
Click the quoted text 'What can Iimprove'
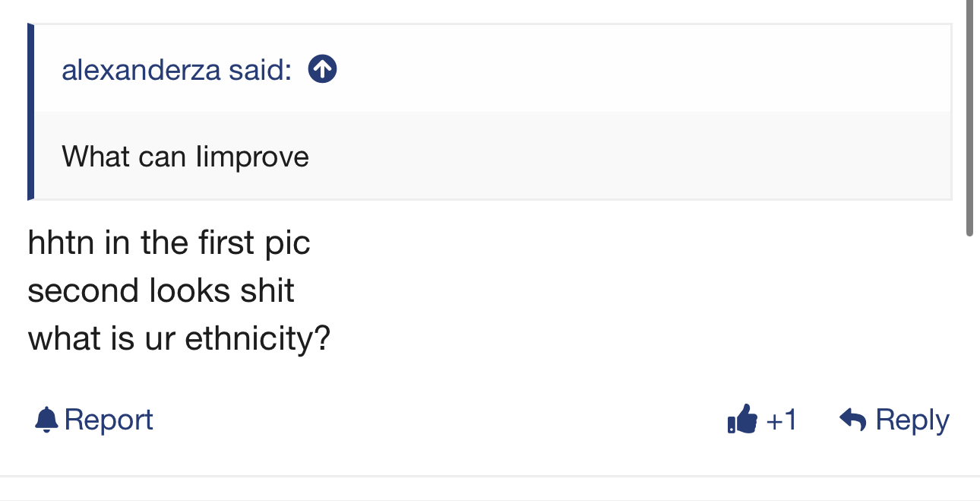(185, 157)
